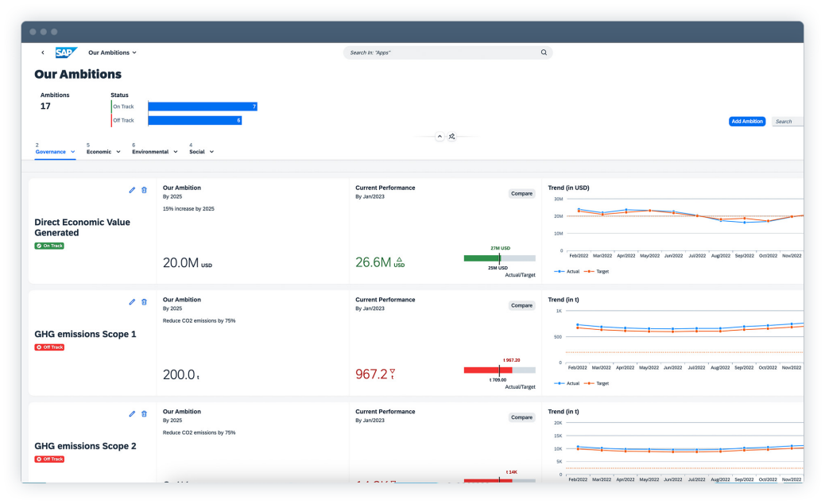Delete the Direct Economic Value Generated ambition
Screen dimensions: 825x504
(144, 190)
